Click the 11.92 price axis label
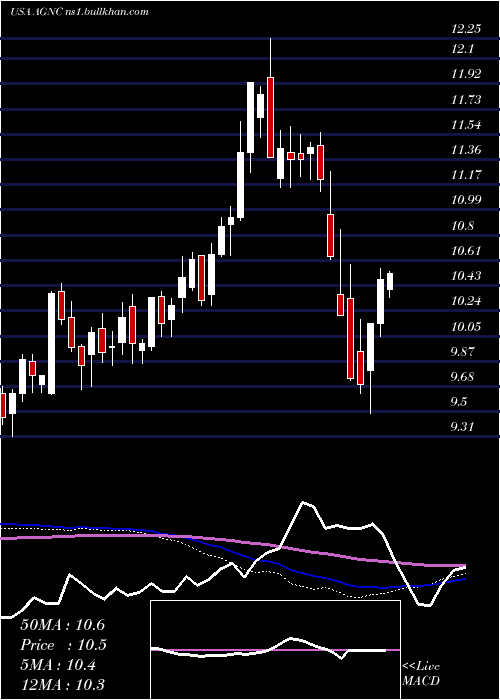 (466, 74)
